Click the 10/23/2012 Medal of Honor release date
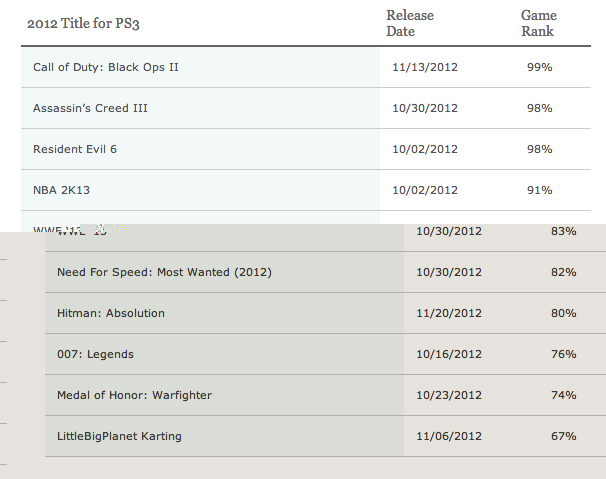Image resolution: width=606 pixels, height=479 pixels. [451, 395]
